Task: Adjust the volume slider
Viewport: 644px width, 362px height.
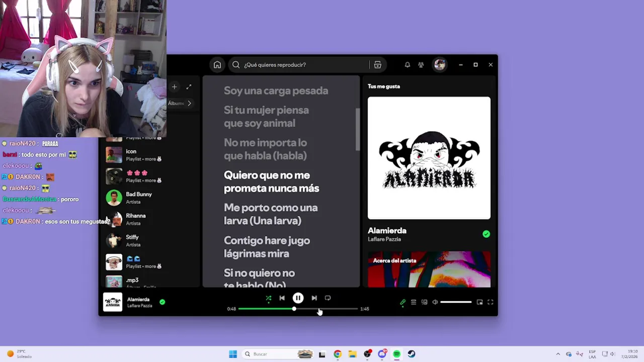Action: 456,302
